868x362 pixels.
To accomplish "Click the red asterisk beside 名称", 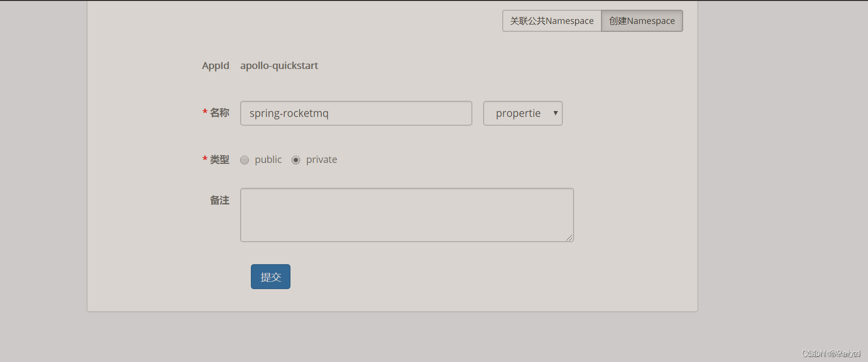I will pyautogui.click(x=205, y=112).
